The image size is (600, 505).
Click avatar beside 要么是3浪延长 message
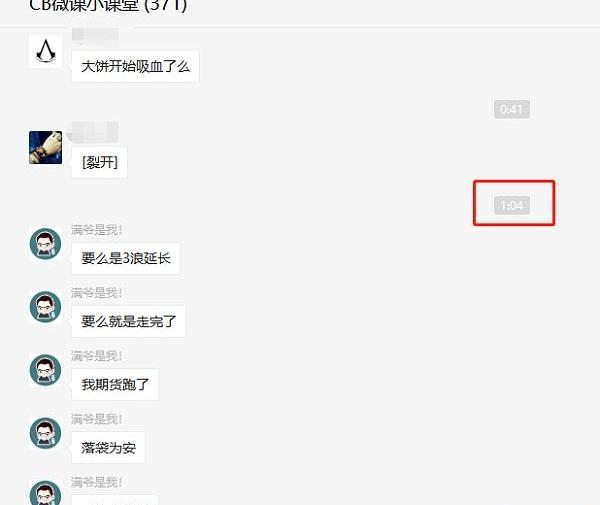[46, 244]
